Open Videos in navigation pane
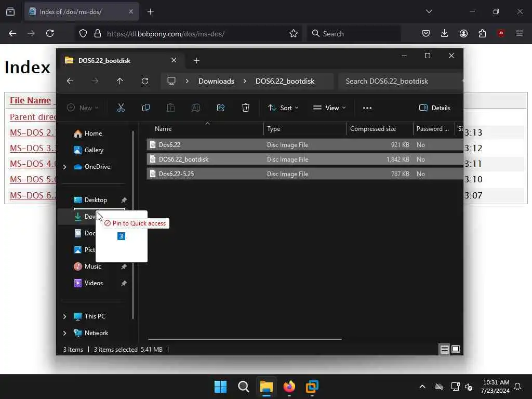This screenshot has width=532, height=399. (88, 283)
